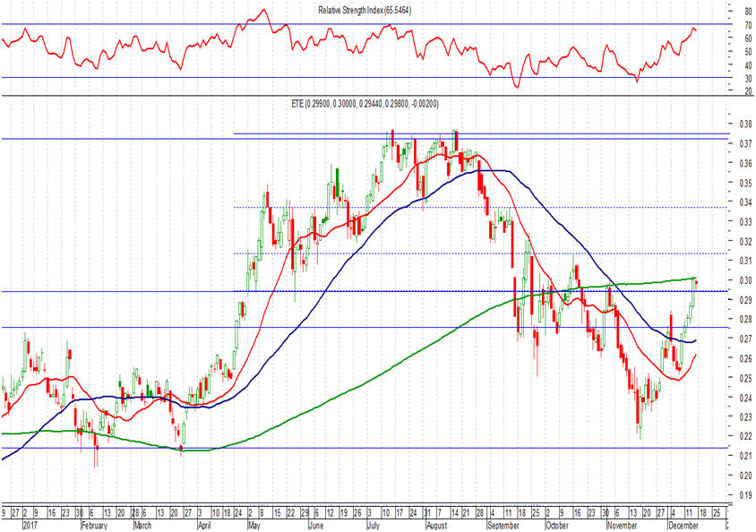Click the May month label
The image size is (756, 532).
(254, 525)
